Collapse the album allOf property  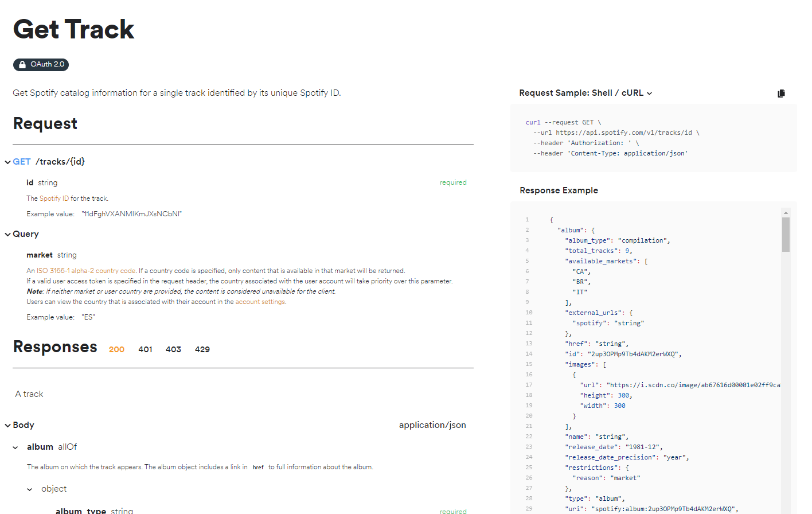pyautogui.click(x=15, y=447)
